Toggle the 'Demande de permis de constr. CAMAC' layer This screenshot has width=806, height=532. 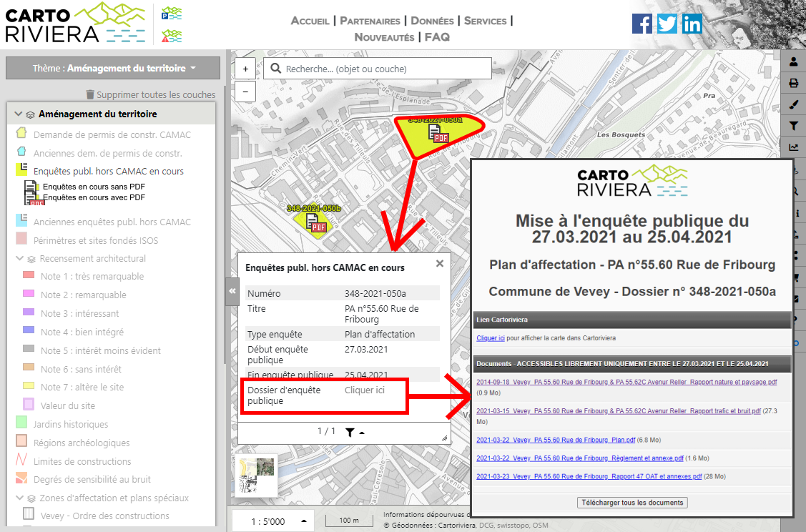pos(112,134)
